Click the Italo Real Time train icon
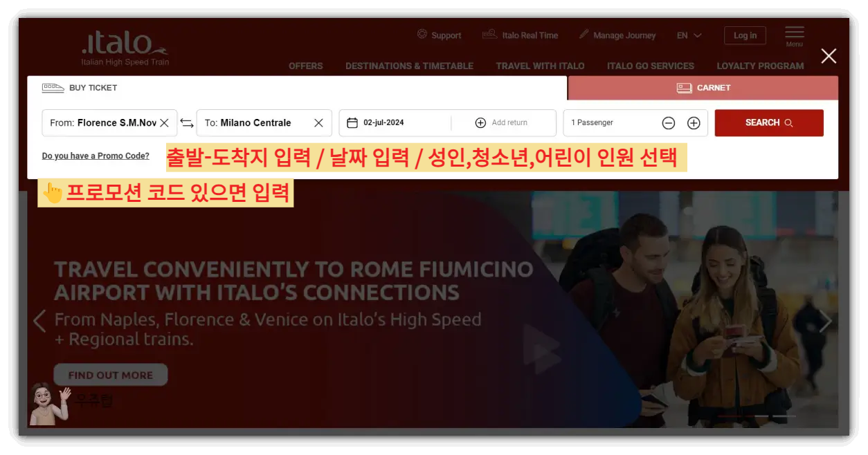The height and width of the screenshot is (455, 868). 489,34
